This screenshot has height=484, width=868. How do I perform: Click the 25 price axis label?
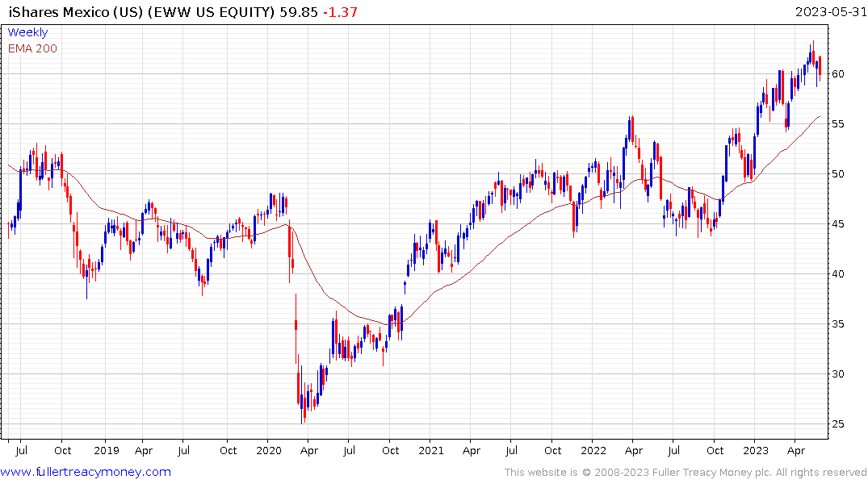(838, 424)
